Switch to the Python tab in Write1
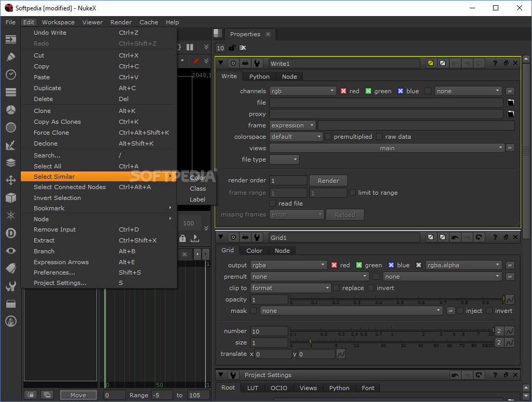532x402 pixels. pos(259,77)
